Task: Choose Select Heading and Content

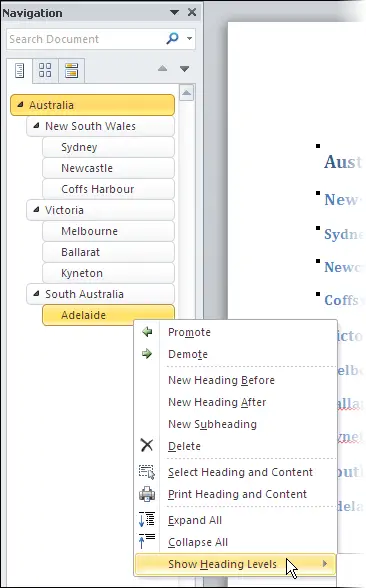Action: coord(236,472)
